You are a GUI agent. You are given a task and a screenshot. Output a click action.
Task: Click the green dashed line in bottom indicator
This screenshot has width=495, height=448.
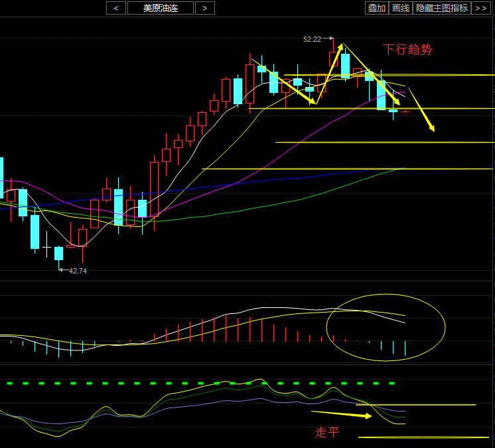click(x=199, y=383)
